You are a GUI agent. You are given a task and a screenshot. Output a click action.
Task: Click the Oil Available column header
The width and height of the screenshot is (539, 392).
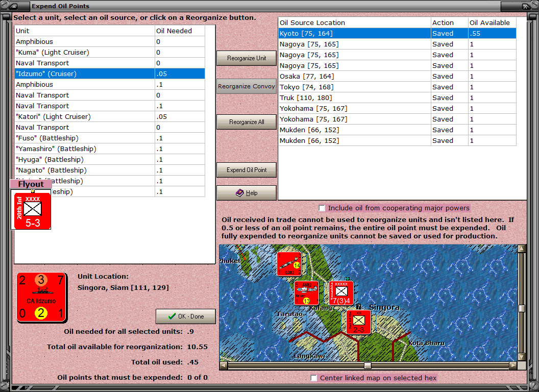[492, 22]
